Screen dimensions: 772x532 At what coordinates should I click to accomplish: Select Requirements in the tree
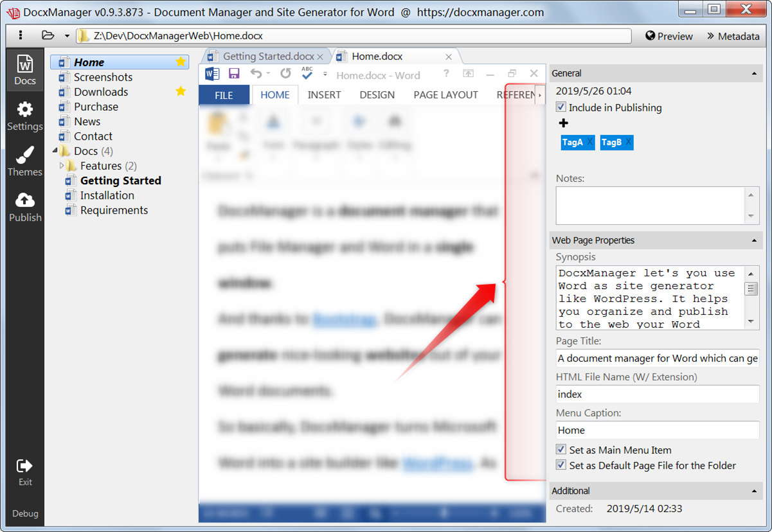114,210
